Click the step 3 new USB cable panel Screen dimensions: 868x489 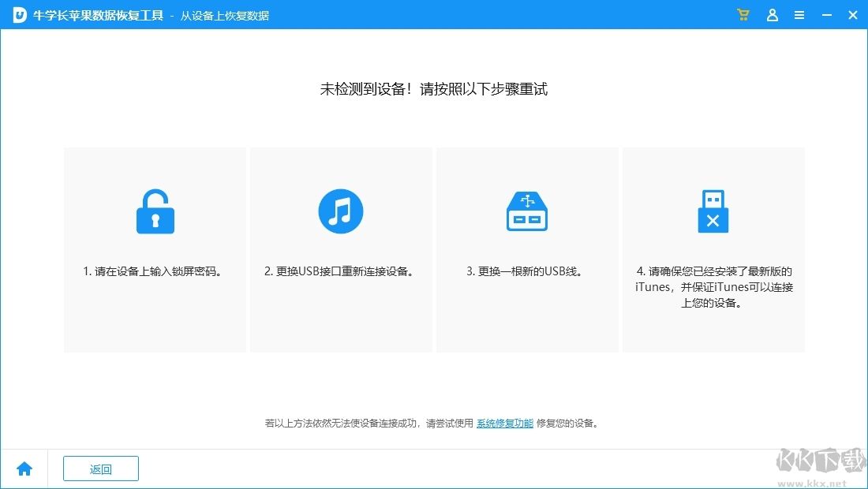[526, 248]
